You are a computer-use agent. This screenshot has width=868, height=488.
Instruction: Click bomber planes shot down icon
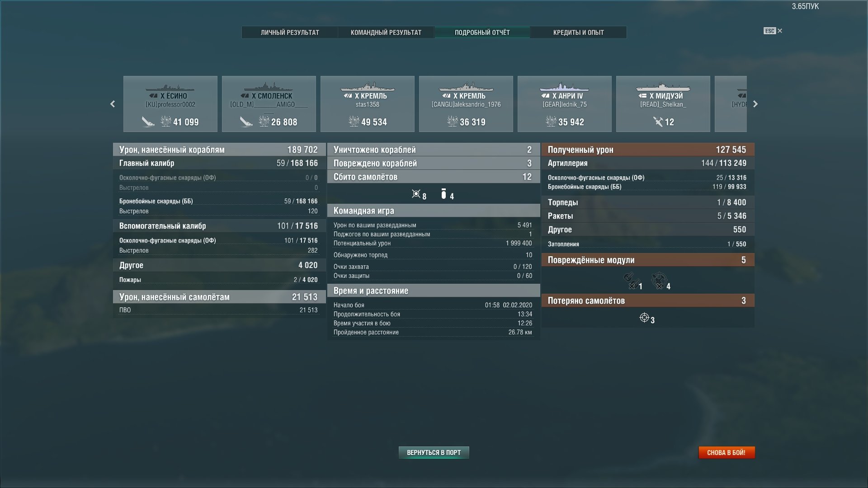tap(443, 194)
